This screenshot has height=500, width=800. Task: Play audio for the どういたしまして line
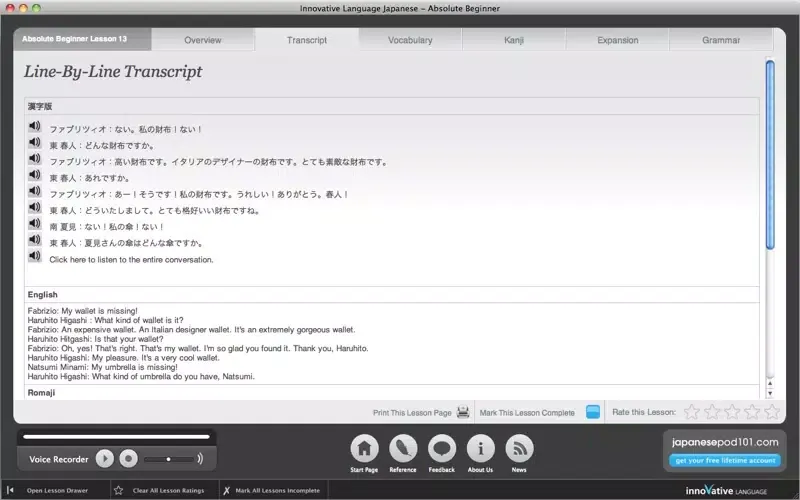tap(35, 207)
